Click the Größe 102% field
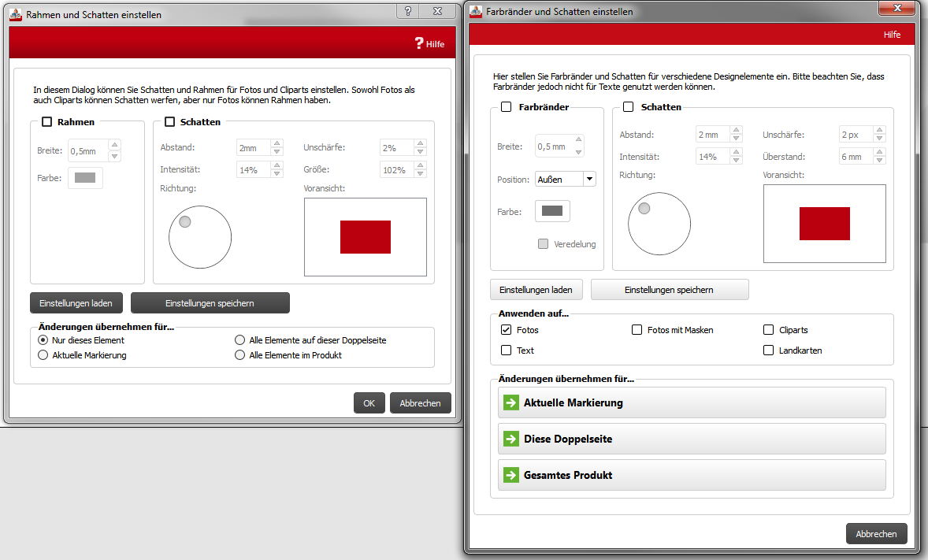Screen dimensions: 928x560 (x=396, y=170)
